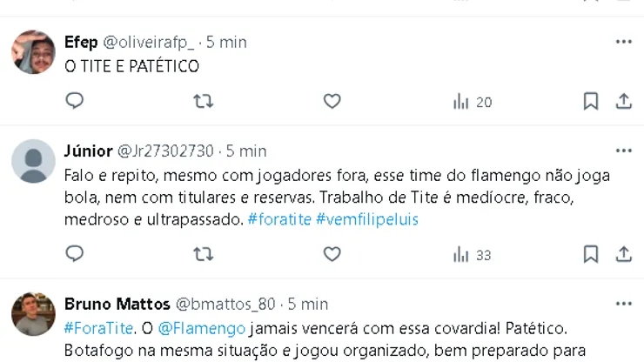Open the #vemfilipeluis hashtag link
Screen dimensions: 644x362
pos(367,219)
